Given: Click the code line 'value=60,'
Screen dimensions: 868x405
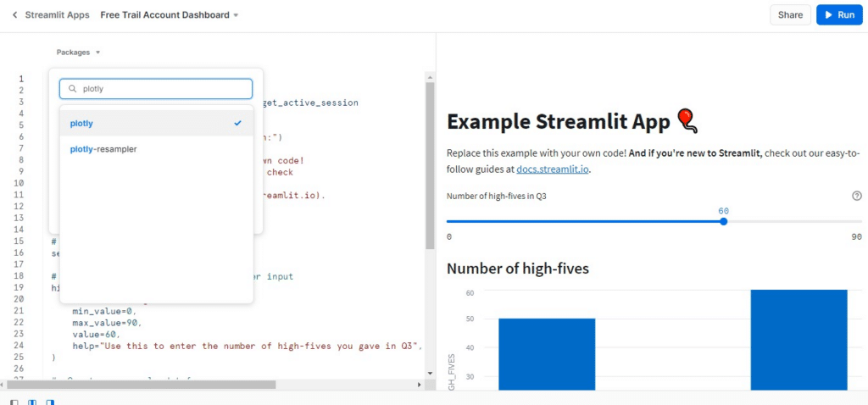Looking at the screenshot, I should point(96,334).
